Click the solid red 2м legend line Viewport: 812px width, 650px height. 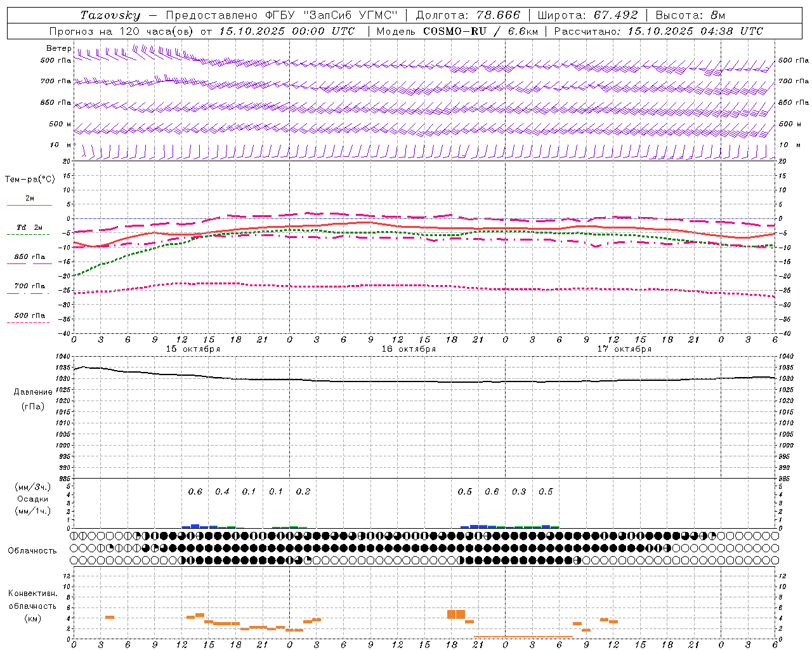click(29, 205)
